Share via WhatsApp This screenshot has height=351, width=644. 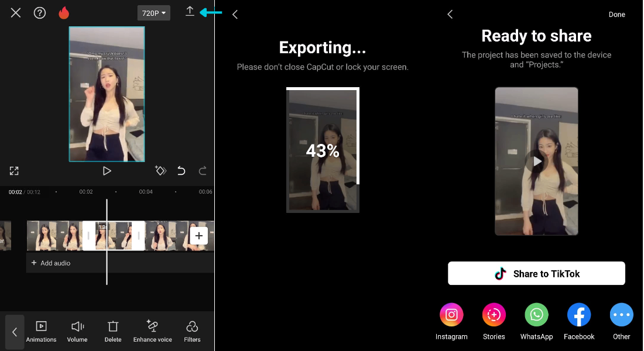click(x=536, y=322)
